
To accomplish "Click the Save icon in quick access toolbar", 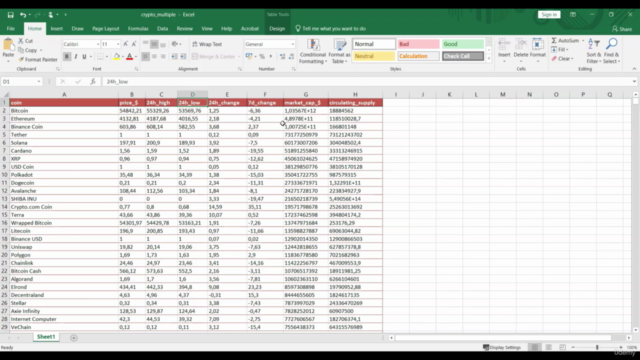I will tap(11, 15).
